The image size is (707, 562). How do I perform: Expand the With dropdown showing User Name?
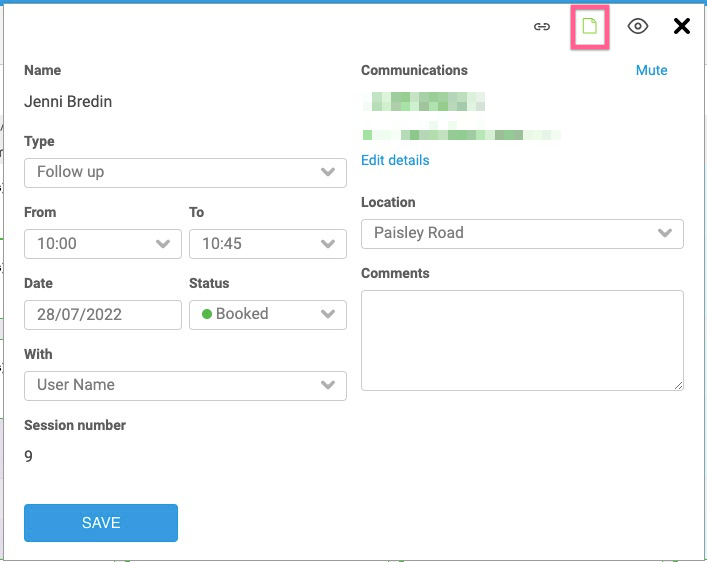tap(185, 385)
